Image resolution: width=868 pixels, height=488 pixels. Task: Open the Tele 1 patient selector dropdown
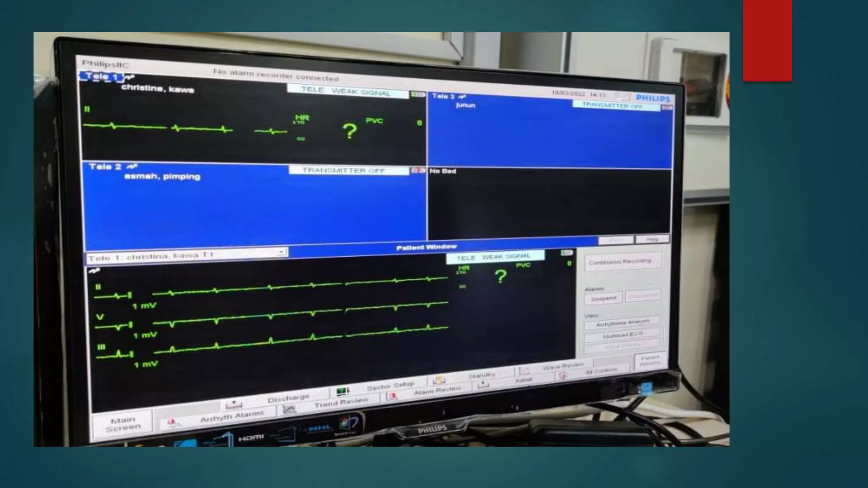[x=281, y=252]
